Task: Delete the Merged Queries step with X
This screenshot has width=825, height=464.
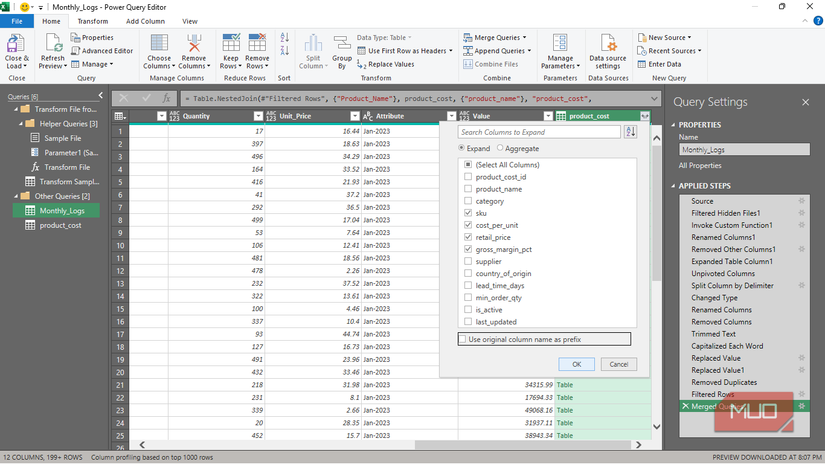Action: tap(685, 406)
